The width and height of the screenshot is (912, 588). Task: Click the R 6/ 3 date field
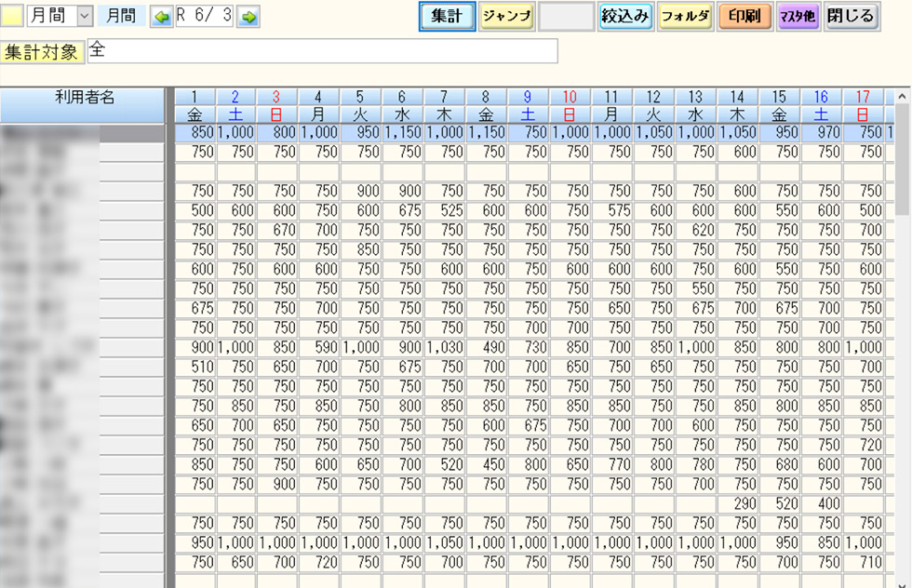205,17
